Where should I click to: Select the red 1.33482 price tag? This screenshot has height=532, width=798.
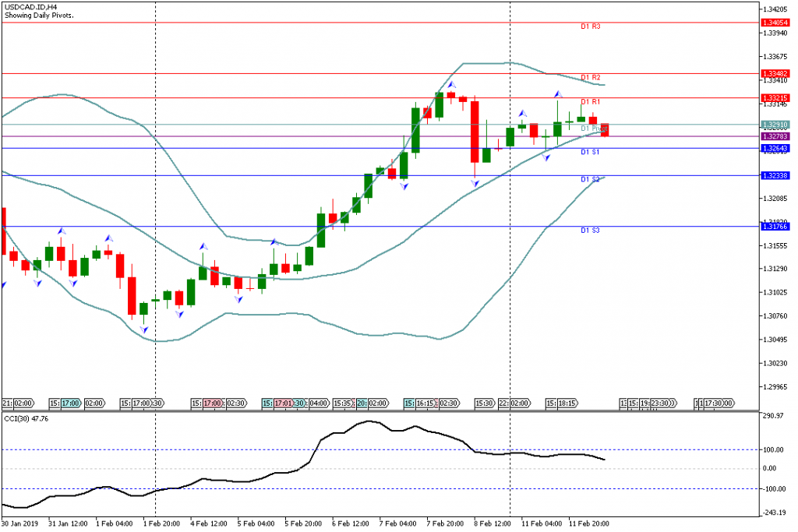pyautogui.click(x=776, y=74)
